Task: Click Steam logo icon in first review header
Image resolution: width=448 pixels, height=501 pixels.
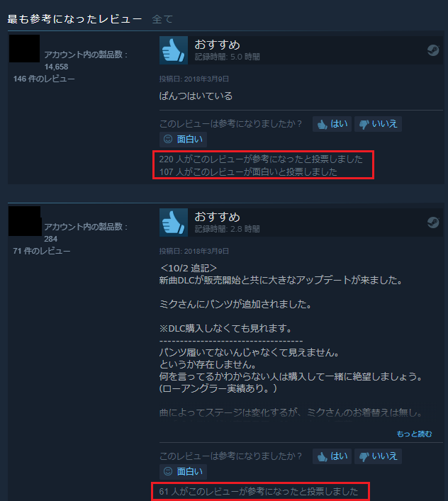Action: (x=433, y=50)
